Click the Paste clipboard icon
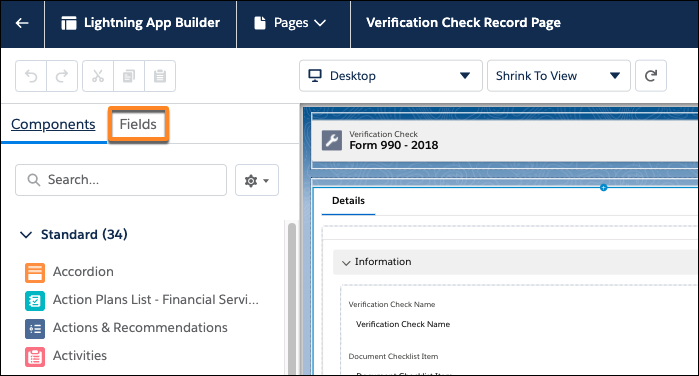699x376 pixels. [x=160, y=76]
